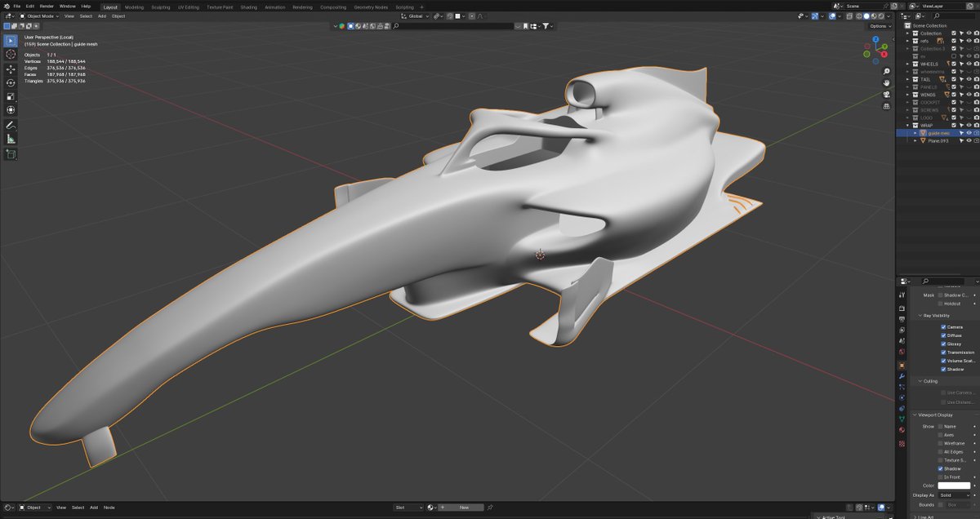Open the viewport Options button
The height and width of the screenshot is (519, 980).
point(880,26)
